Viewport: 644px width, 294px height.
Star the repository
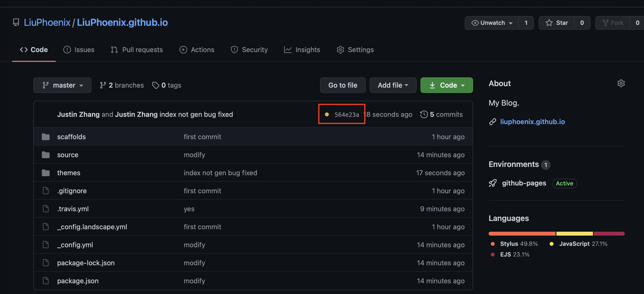pos(556,23)
